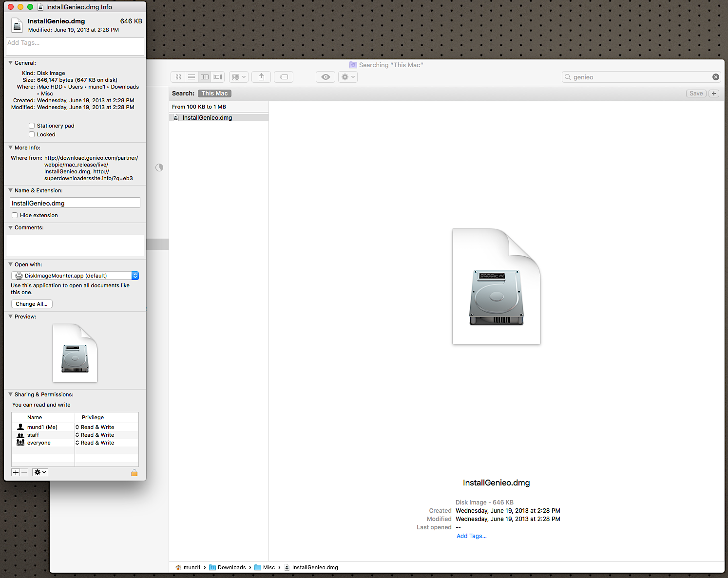Click the From 100 KB to 1 MB header
Image resolution: width=728 pixels, height=578 pixels.
[x=219, y=107]
